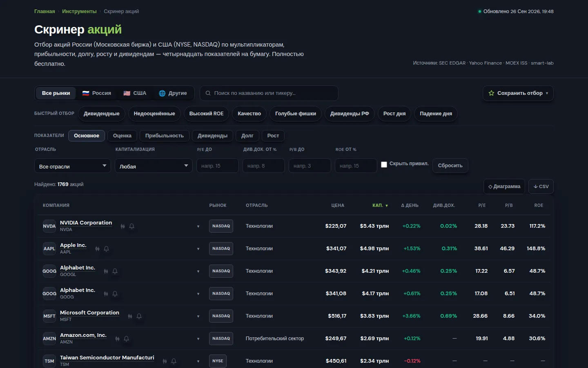Screen dimensions: 588x368
Task: Switch to the "США" market tab
Action: click(135, 93)
